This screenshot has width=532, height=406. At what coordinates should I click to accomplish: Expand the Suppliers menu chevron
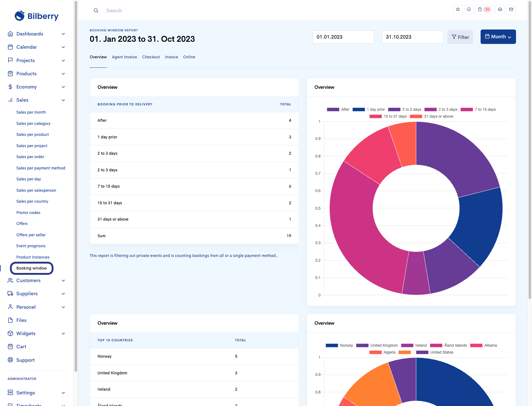[63, 294]
